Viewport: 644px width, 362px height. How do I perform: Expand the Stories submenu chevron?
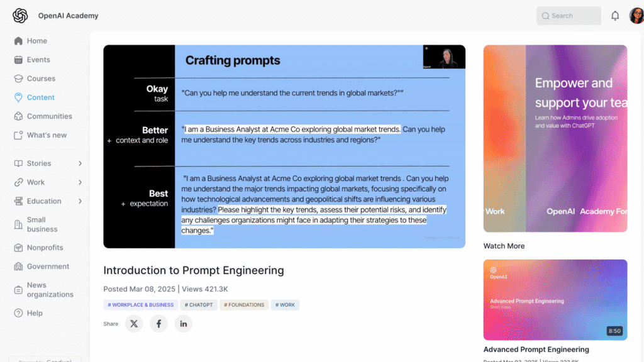click(80, 163)
